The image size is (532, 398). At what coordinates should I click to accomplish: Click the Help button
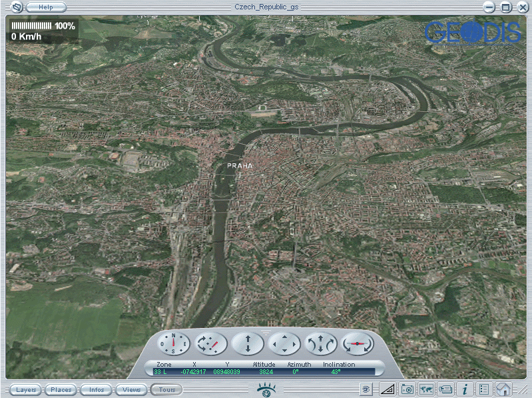coord(46,7)
